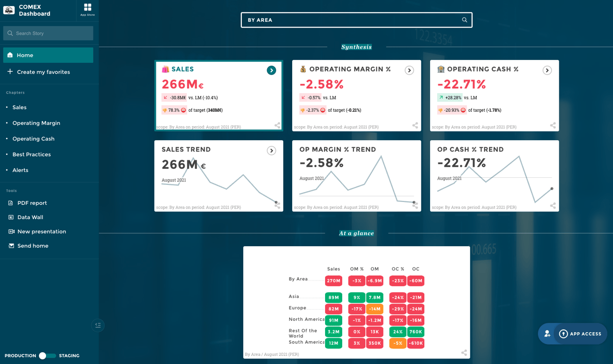Share the At a glance table
The height and width of the screenshot is (364, 613).
[x=464, y=353]
